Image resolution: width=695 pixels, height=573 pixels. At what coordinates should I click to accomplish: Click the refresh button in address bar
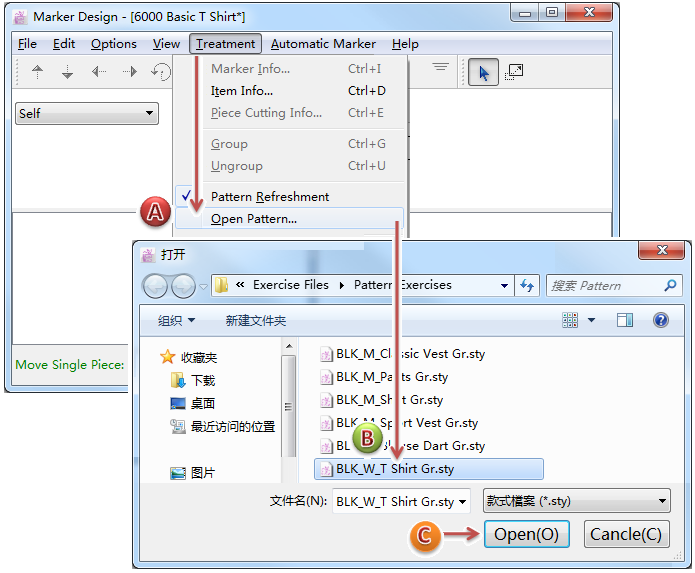click(528, 285)
